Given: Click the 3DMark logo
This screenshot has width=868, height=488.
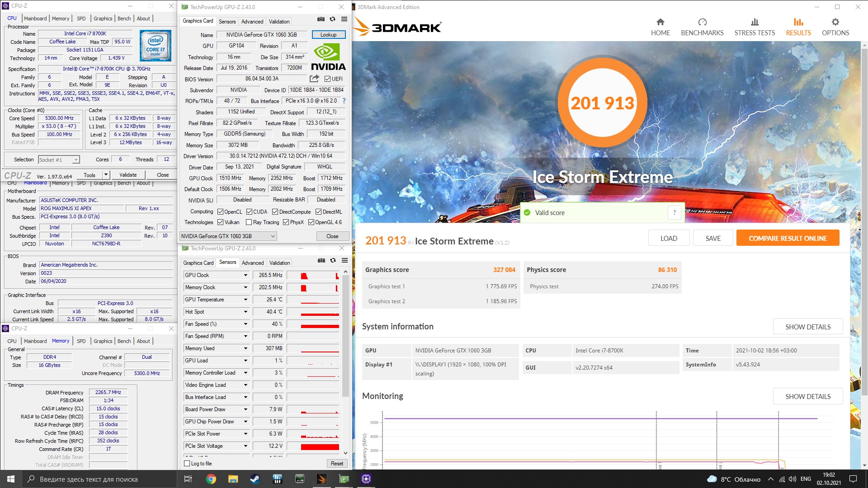Looking at the screenshot, I should (397, 26).
